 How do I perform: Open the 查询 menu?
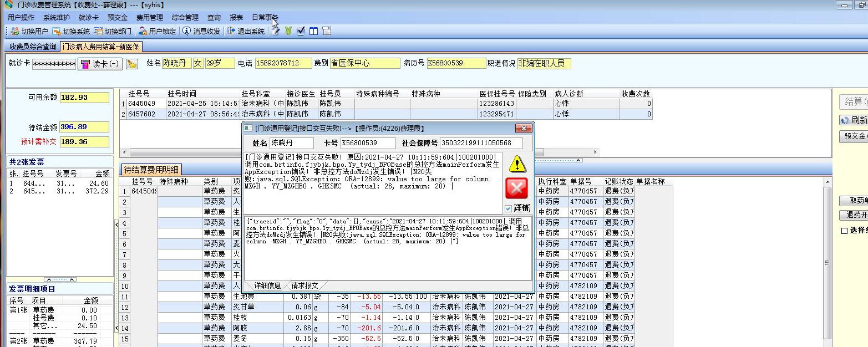(x=214, y=18)
